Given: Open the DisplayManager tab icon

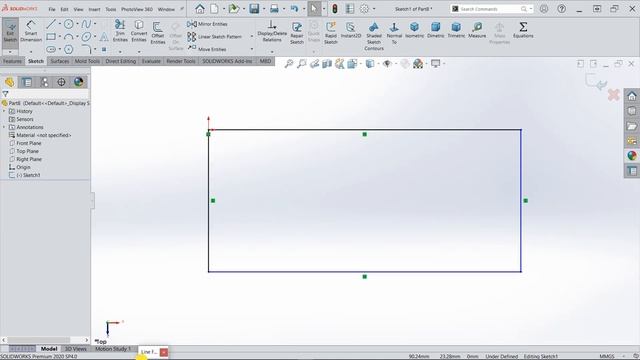Looking at the screenshot, I should pyautogui.click(x=78, y=82).
